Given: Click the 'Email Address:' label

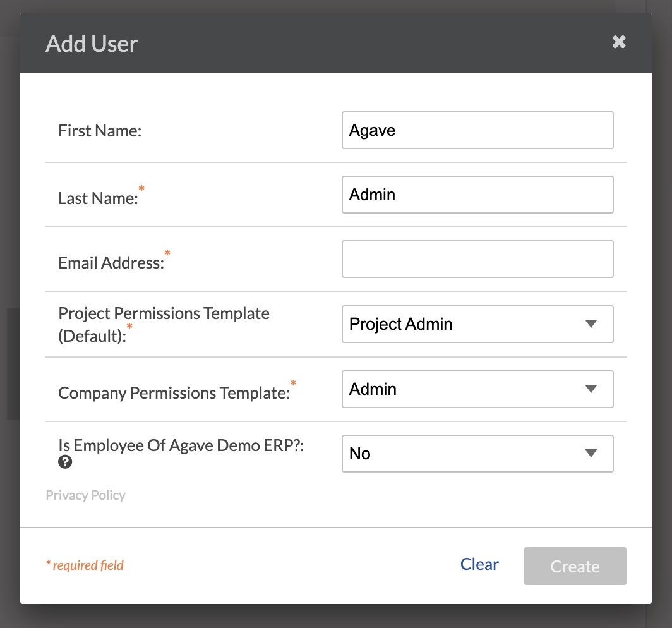Looking at the screenshot, I should pyautogui.click(x=111, y=263).
